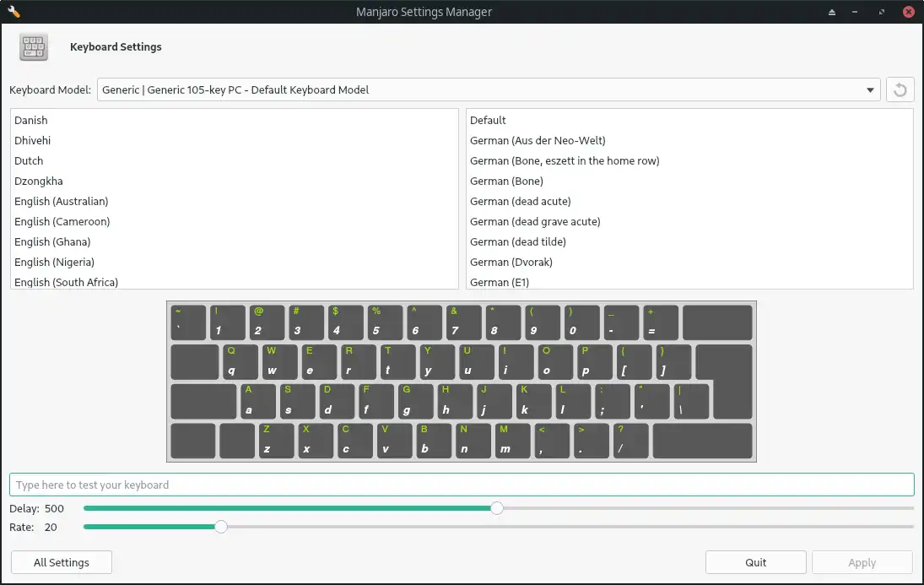
Task: Select German (Dvorak) variant
Action: pos(689,262)
